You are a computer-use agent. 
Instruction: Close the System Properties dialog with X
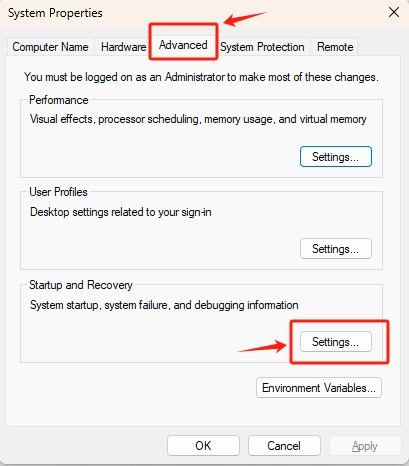pos(394,13)
